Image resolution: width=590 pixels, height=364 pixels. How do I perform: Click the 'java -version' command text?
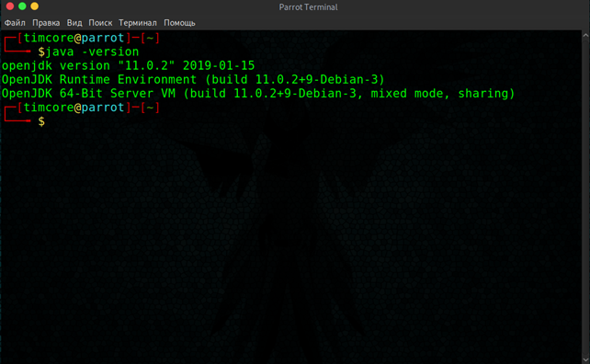[92, 51]
